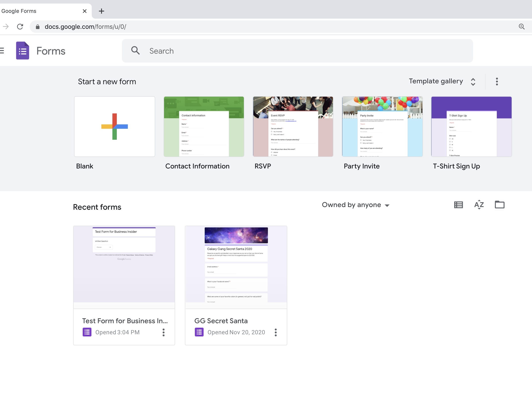Click the zoom icon in address bar

[521, 26]
